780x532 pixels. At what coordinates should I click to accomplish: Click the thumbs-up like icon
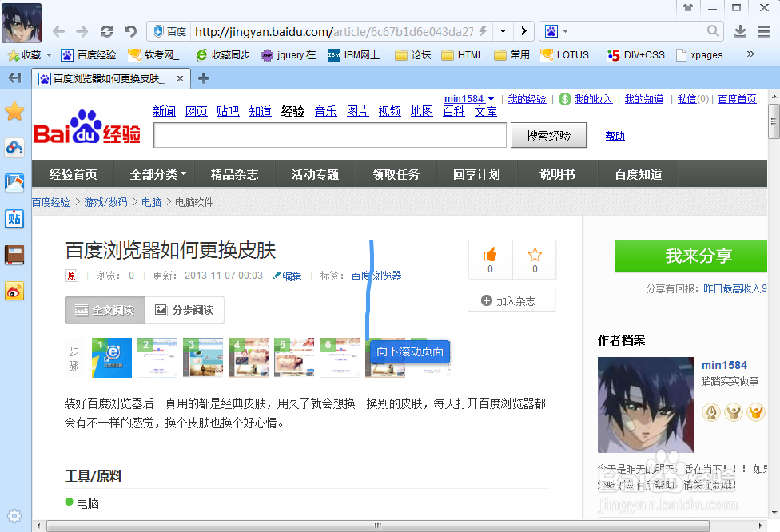490,255
